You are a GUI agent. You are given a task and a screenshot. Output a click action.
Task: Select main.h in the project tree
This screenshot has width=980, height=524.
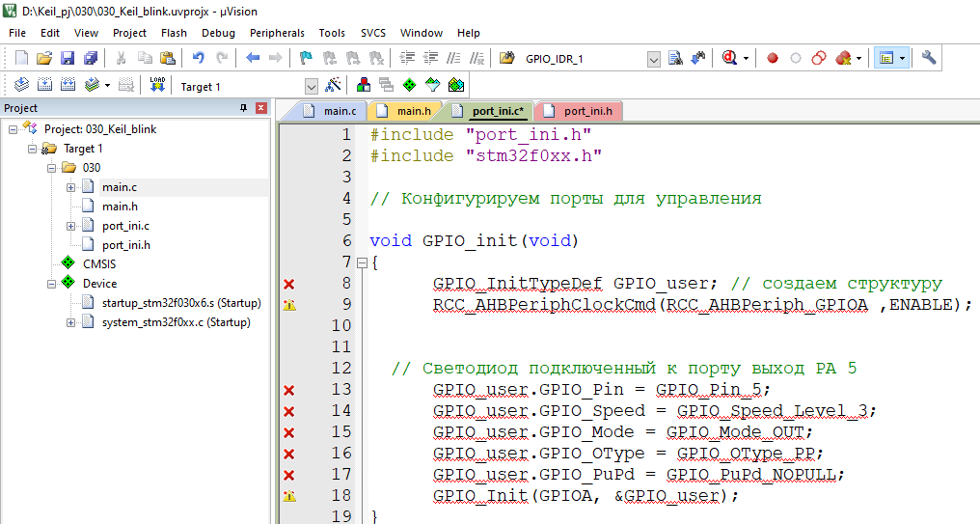pos(120,207)
